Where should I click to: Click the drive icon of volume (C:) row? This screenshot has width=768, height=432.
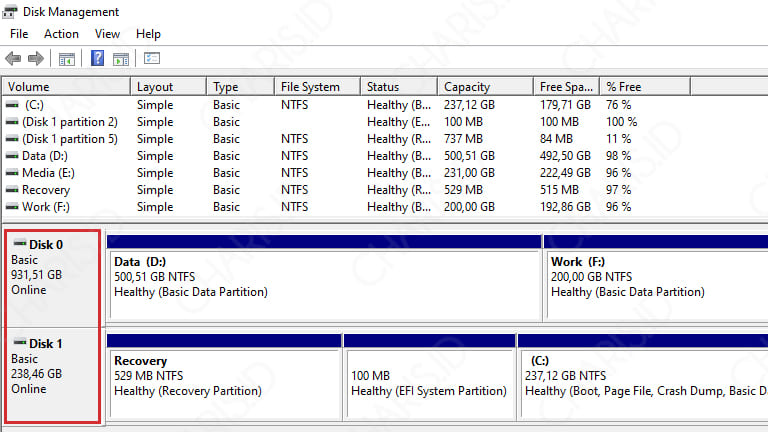(x=12, y=105)
